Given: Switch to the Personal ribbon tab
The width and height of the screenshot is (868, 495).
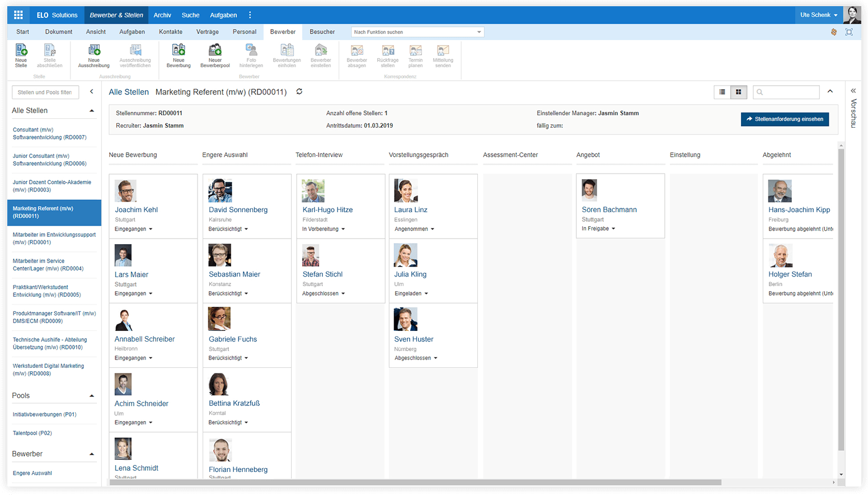Looking at the screenshot, I should (x=245, y=32).
